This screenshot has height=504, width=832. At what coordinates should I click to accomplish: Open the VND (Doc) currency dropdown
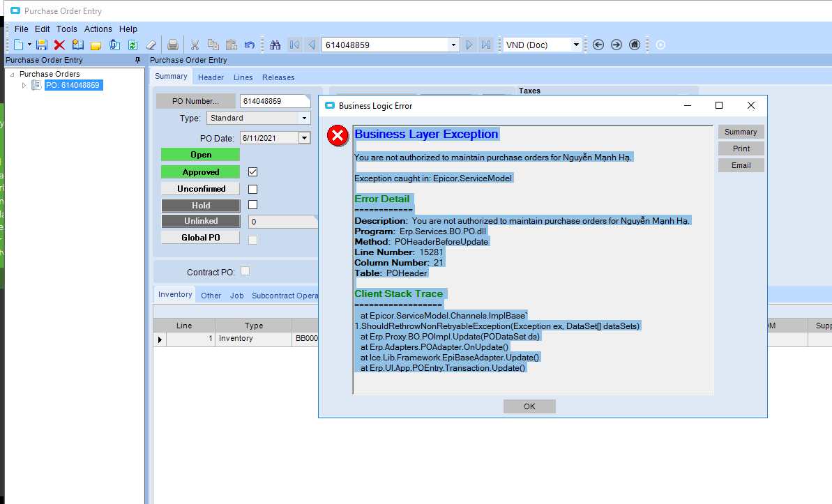click(x=576, y=45)
